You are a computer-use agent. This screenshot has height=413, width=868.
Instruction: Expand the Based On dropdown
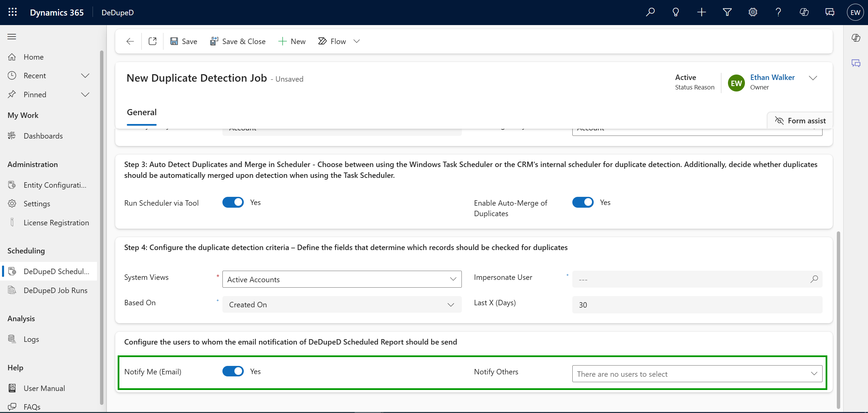click(x=342, y=305)
